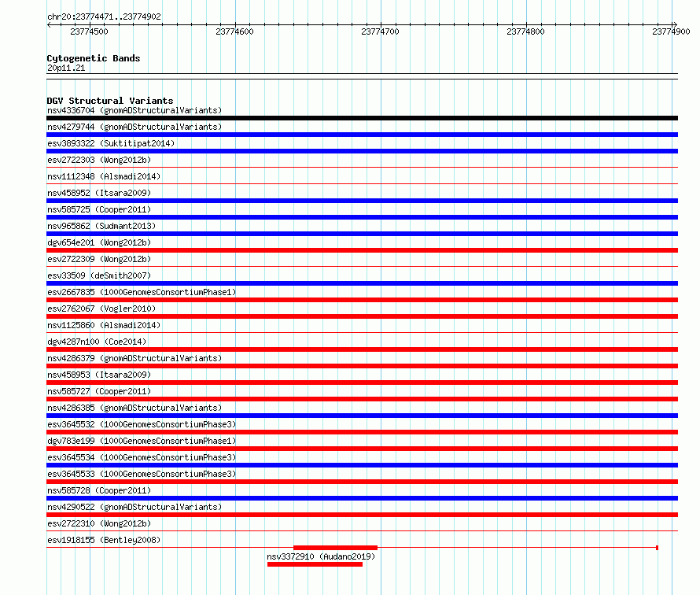This screenshot has height=595, width=700.
Task: Open dgv4287n100 Coe2014 variant
Action: (x=97, y=342)
